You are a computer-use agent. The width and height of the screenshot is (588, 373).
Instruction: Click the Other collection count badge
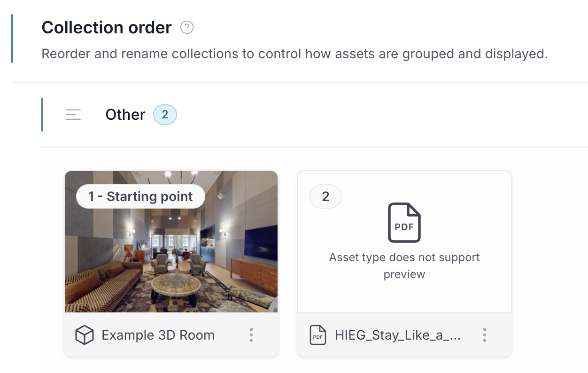165,115
